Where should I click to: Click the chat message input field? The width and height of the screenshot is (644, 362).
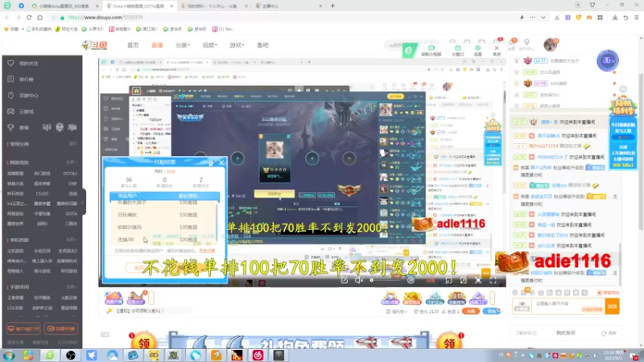(568, 306)
